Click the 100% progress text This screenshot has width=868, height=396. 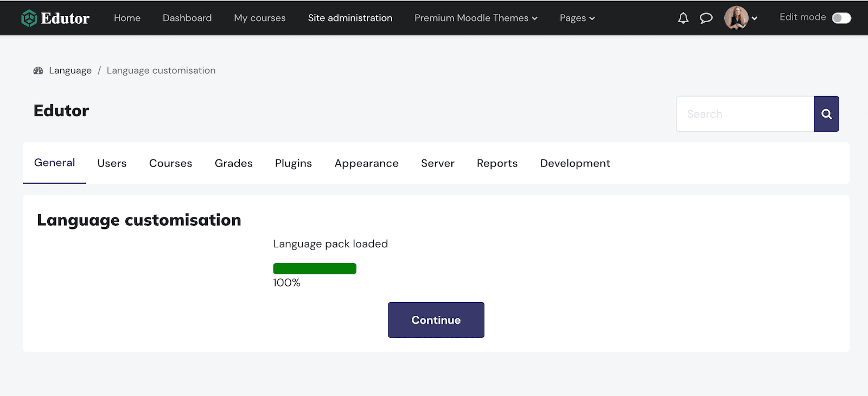coord(286,283)
